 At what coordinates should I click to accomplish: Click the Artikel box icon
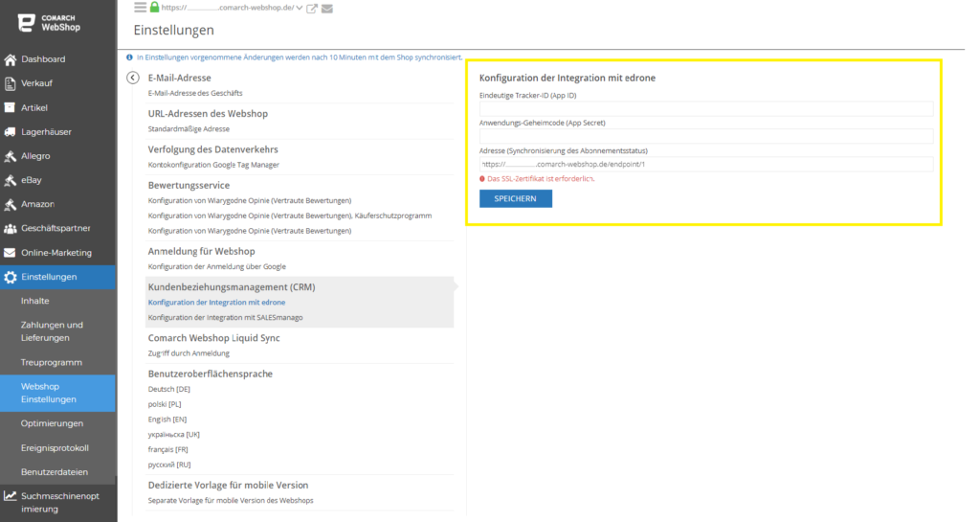click(x=10, y=107)
